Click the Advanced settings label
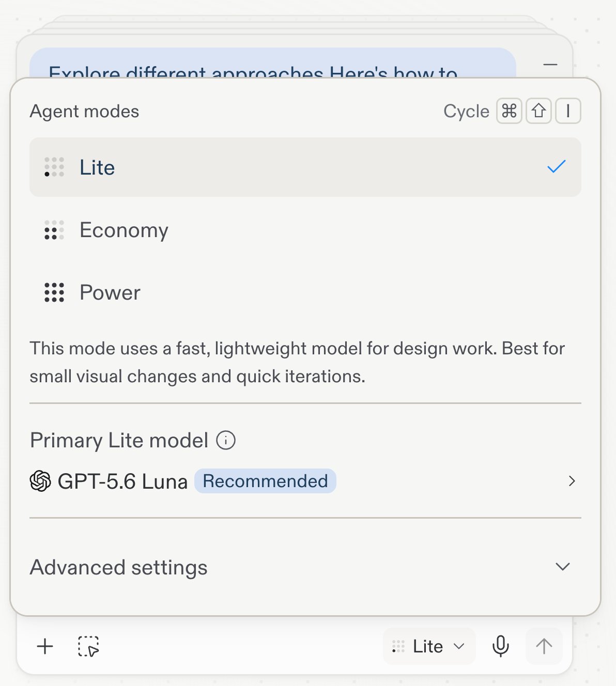Viewport: 616px width, 686px height. tap(119, 567)
